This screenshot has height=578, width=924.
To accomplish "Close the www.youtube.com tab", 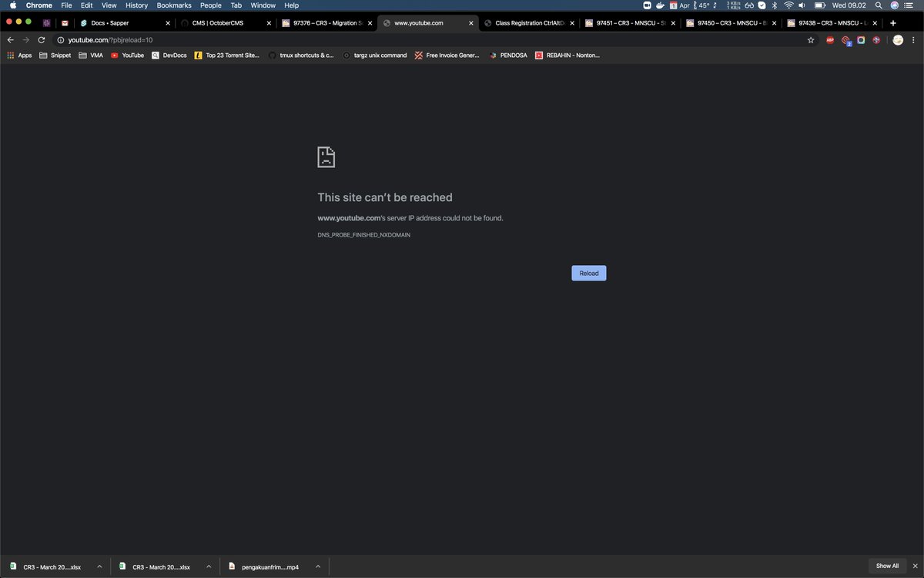I will pyautogui.click(x=470, y=23).
